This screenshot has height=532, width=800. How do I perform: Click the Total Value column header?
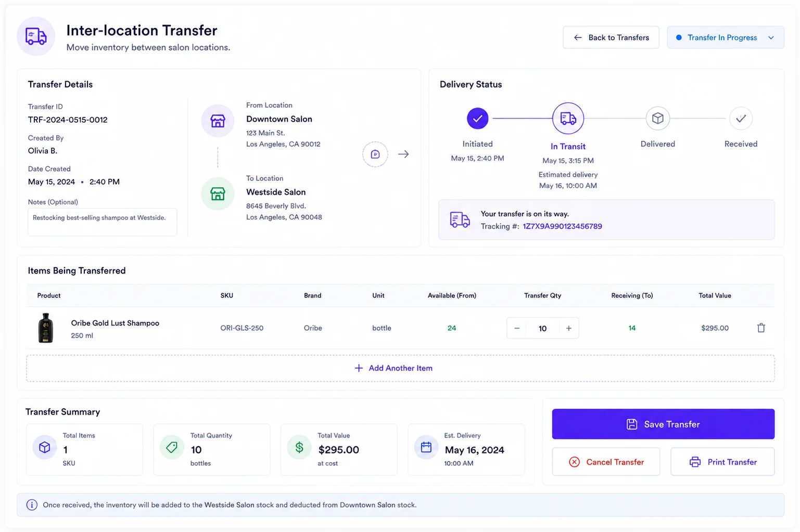point(715,295)
